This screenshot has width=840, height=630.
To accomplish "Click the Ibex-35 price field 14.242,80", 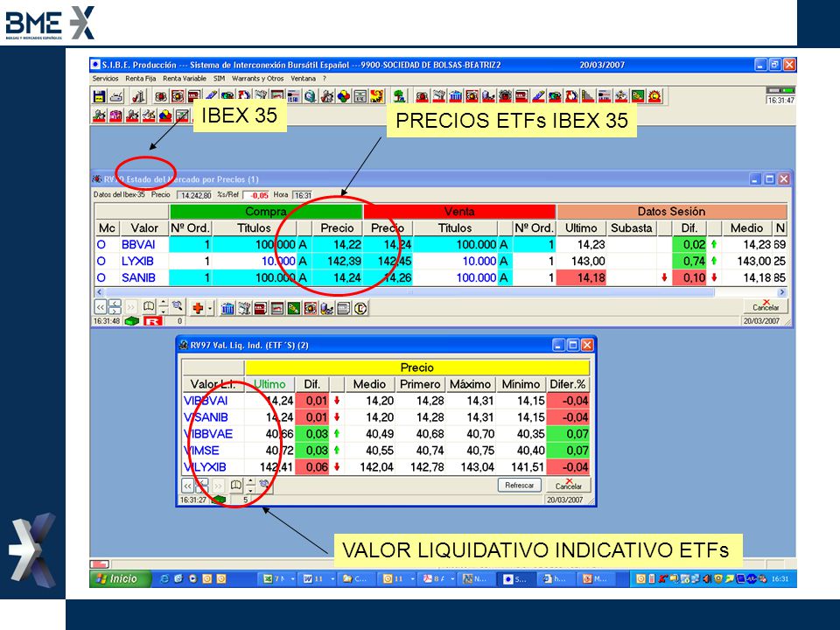I will pos(195,195).
